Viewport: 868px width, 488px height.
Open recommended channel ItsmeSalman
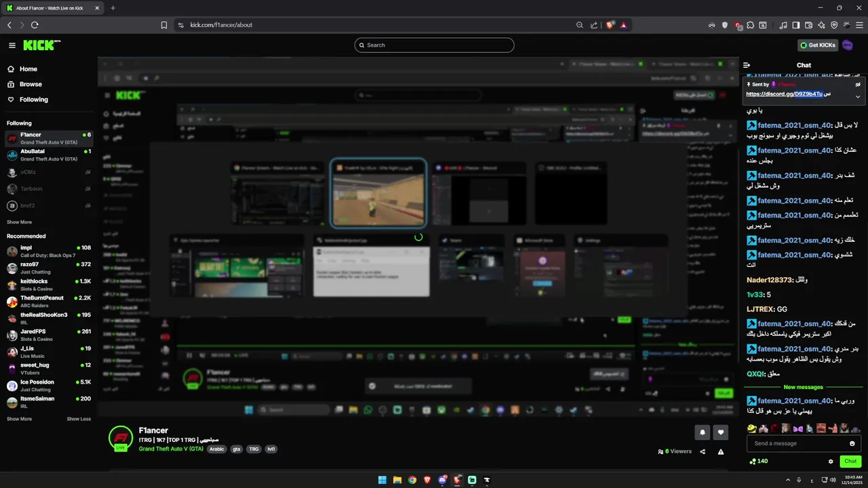(49, 402)
